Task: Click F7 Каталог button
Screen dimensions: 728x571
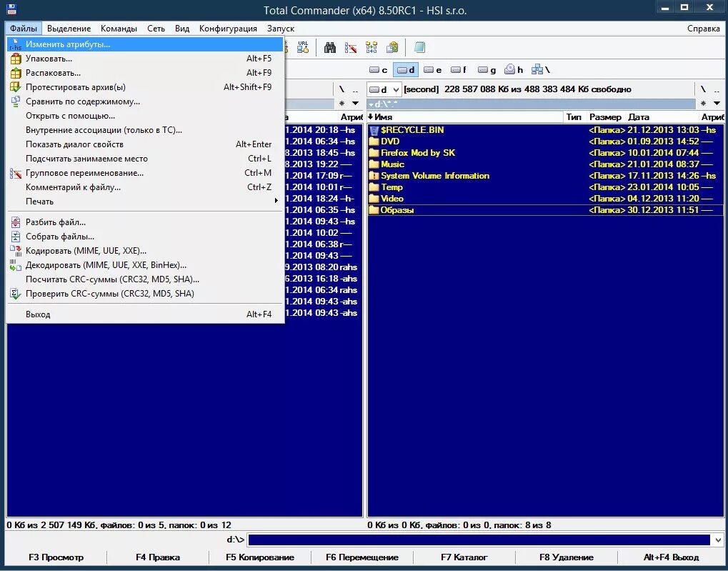Action: 464,557
